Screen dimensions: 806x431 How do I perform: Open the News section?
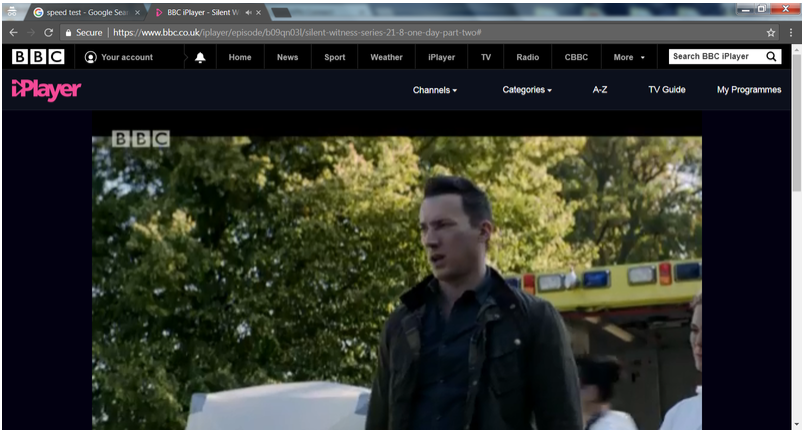(x=287, y=57)
